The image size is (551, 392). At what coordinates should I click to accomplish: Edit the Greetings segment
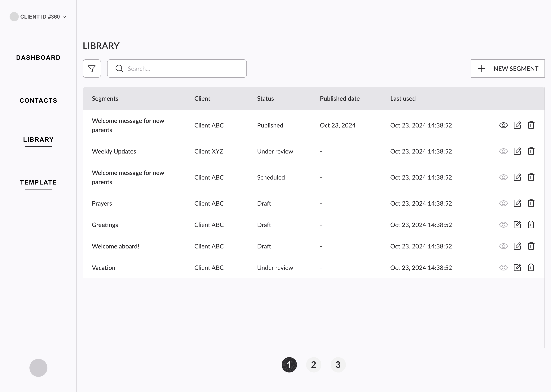[517, 225]
